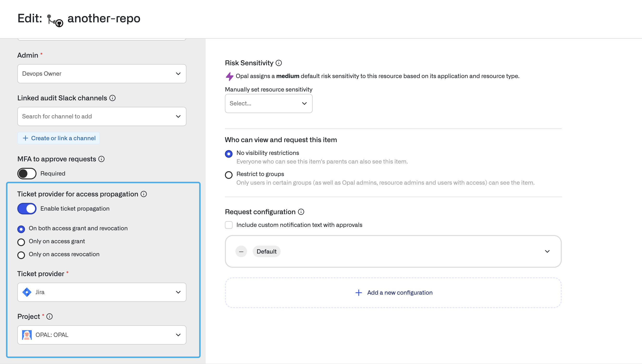Screen dimensions: 642x364
Task: Click the minus icon beside Default
Action: pos(241,251)
